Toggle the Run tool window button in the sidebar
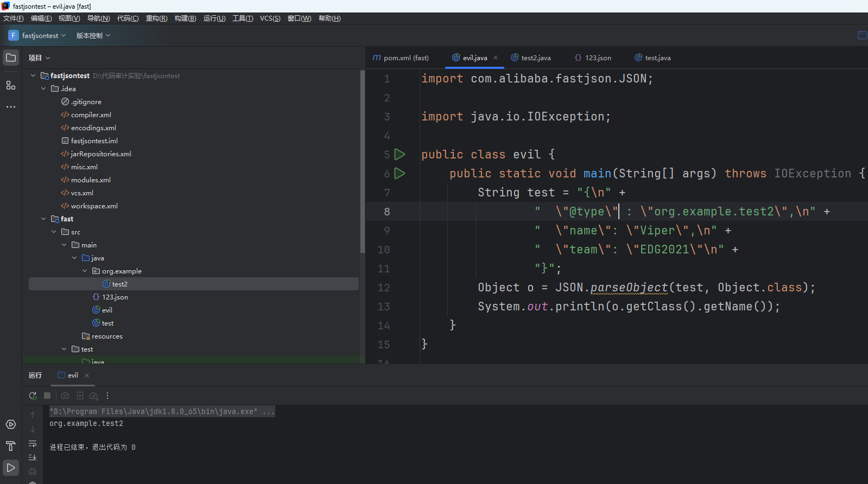Viewport: 868px width, 484px height. point(11,468)
